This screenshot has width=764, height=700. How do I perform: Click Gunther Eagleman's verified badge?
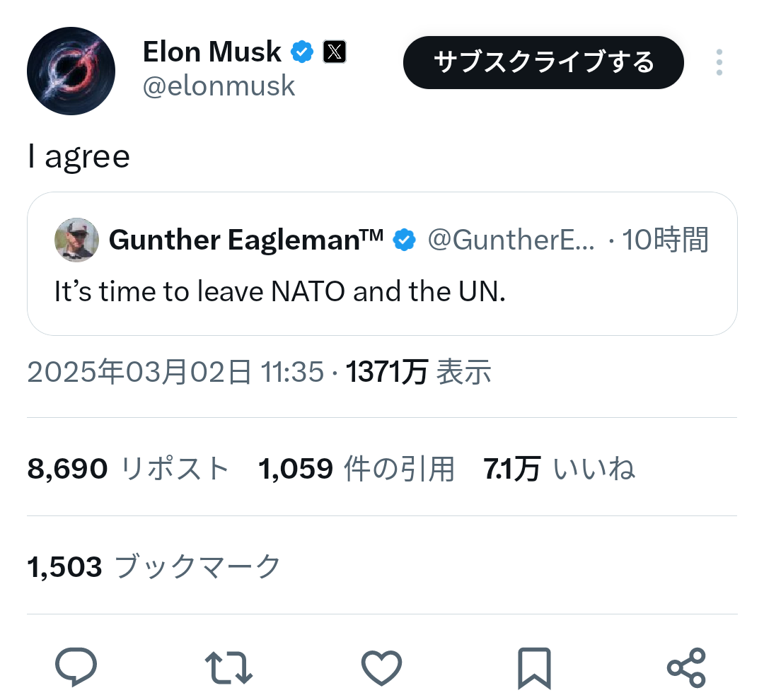(404, 240)
